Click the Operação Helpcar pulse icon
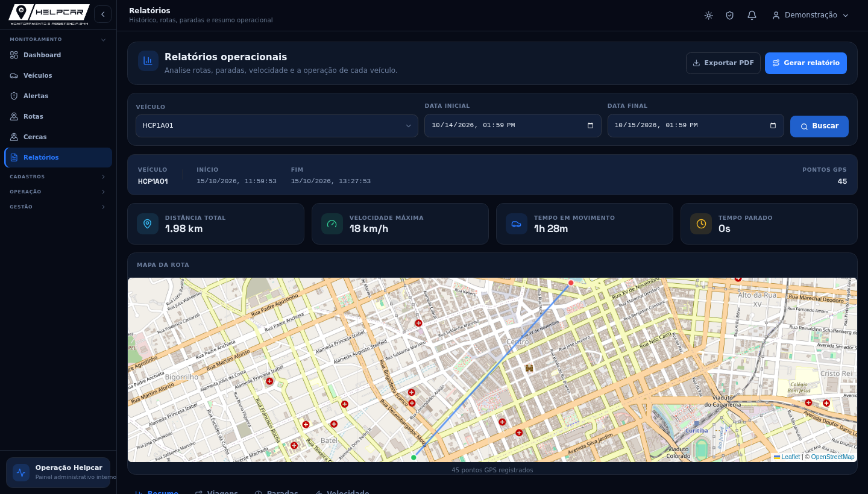868x494 pixels. [x=21, y=472]
